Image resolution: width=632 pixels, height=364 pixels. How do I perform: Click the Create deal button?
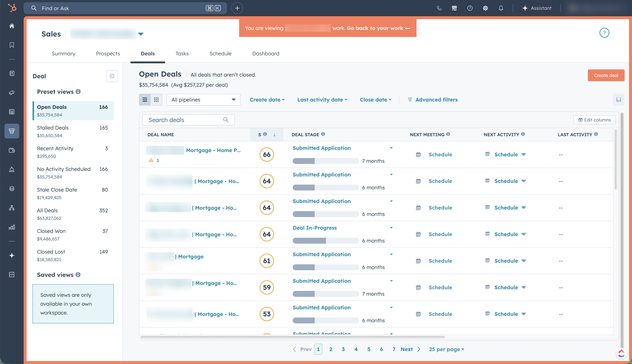(x=606, y=75)
